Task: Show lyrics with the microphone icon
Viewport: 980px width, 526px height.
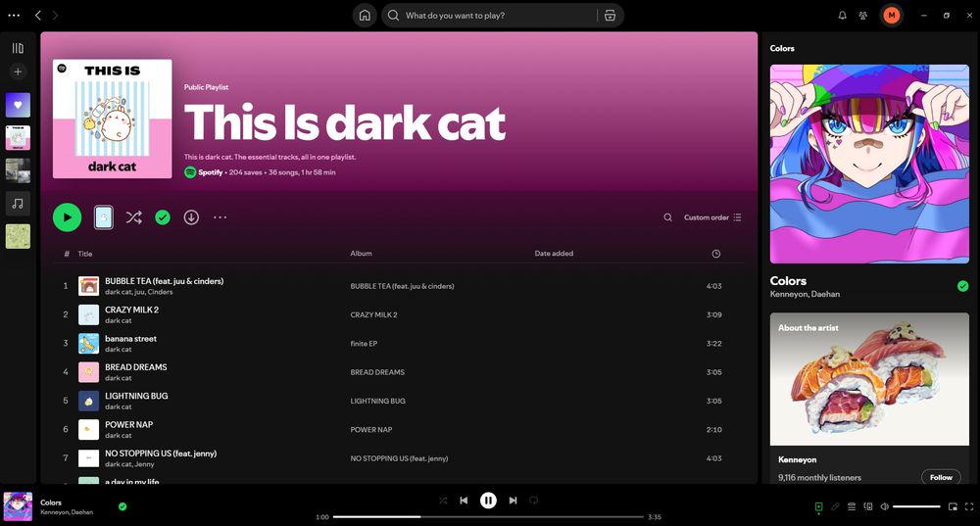Action: coord(835,506)
